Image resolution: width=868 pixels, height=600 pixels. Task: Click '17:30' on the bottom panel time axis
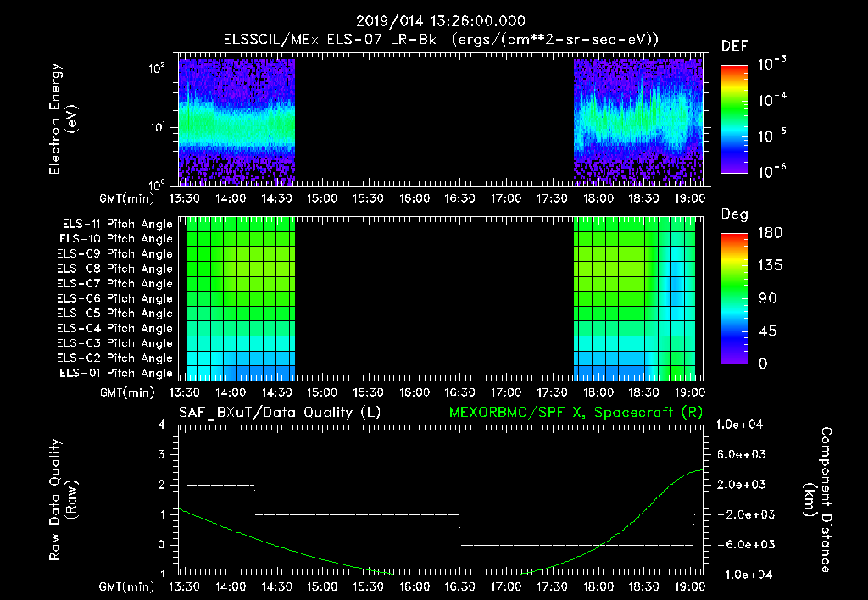tap(552, 586)
